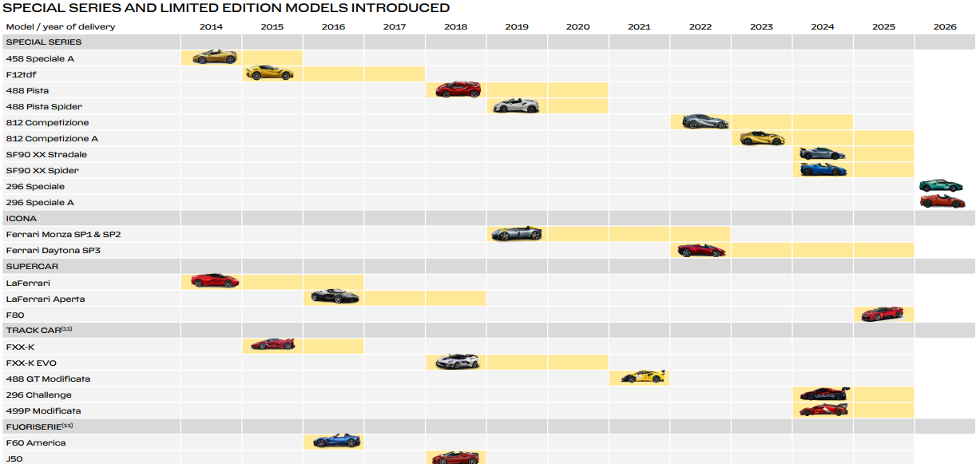Click the 'Special Series and Limited Edition' title
Screen dimensions: 980x464
click(x=227, y=8)
